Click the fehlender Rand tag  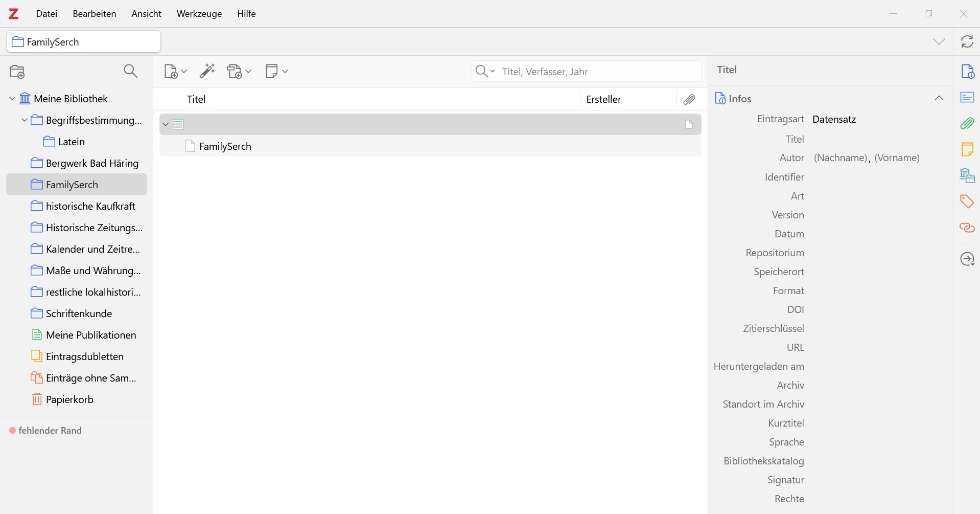pos(45,431)
